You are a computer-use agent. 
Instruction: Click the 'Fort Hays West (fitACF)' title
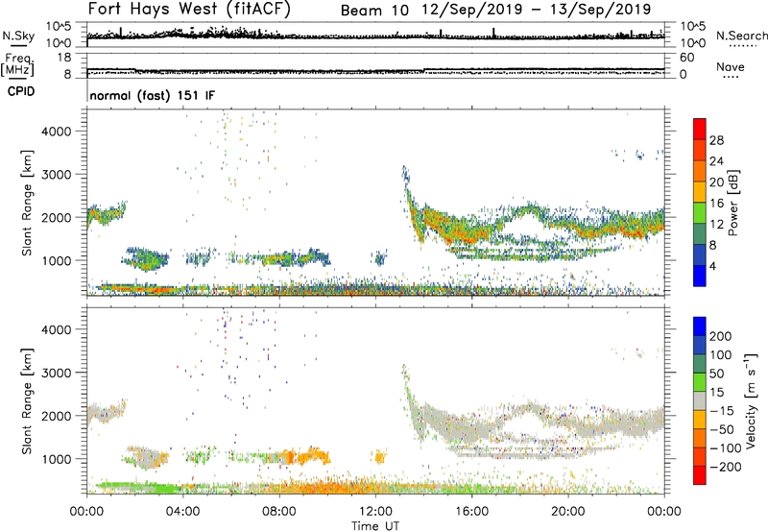point(189,9)
